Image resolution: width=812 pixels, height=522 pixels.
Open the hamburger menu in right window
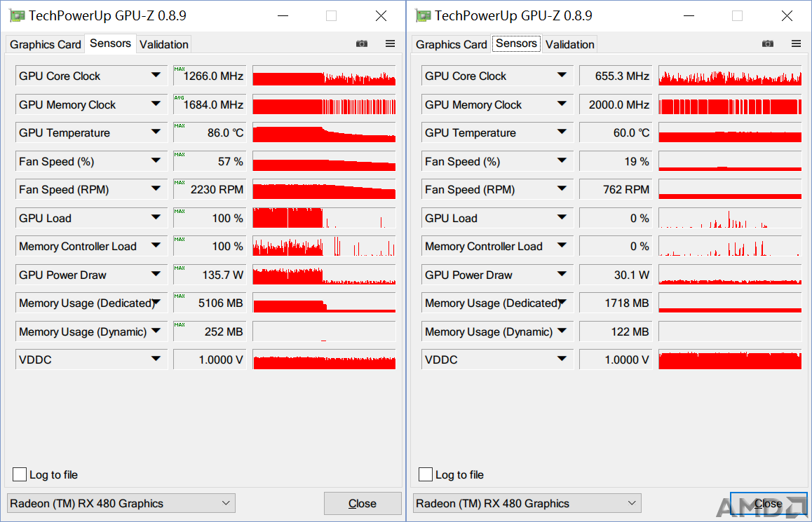pyautogui.click(x=797, y=44)
